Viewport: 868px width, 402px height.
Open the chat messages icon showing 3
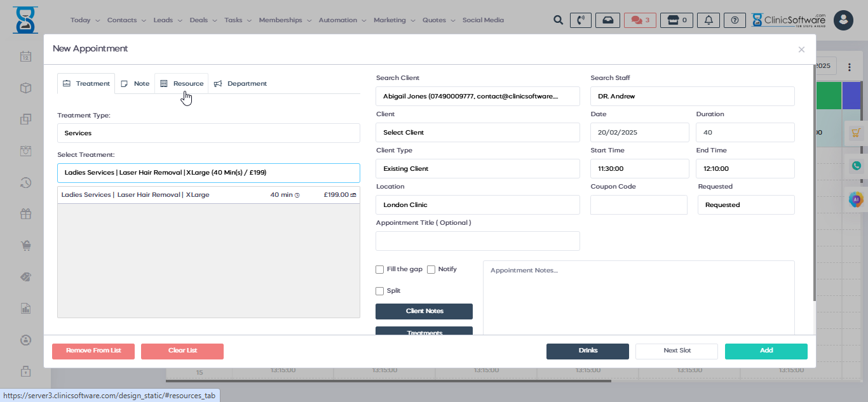click(640, 20)
